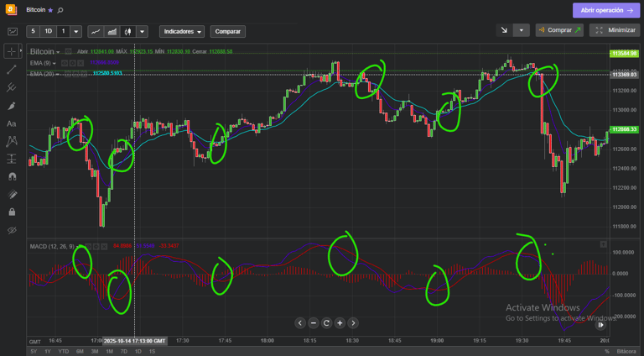Select the 1S range tab

pyautogui.click(x=152, y=352)
